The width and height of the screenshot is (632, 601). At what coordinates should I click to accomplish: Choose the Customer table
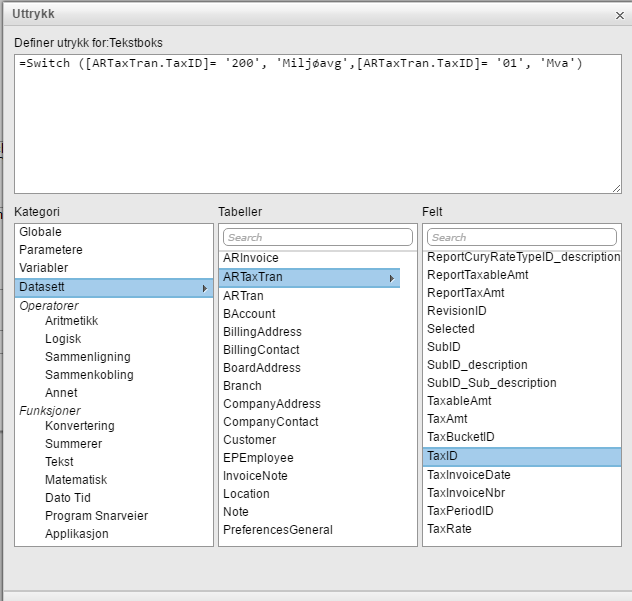click(x=250, y=440)
